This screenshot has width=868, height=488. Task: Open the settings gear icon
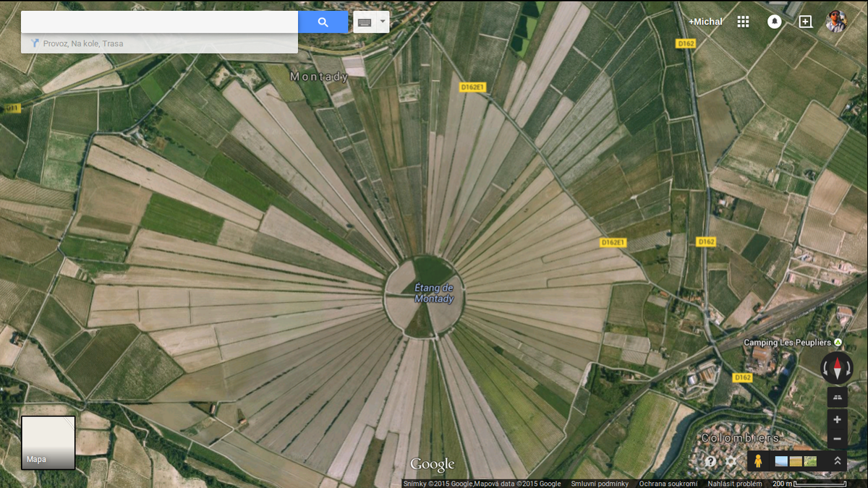tap(731, 461)
